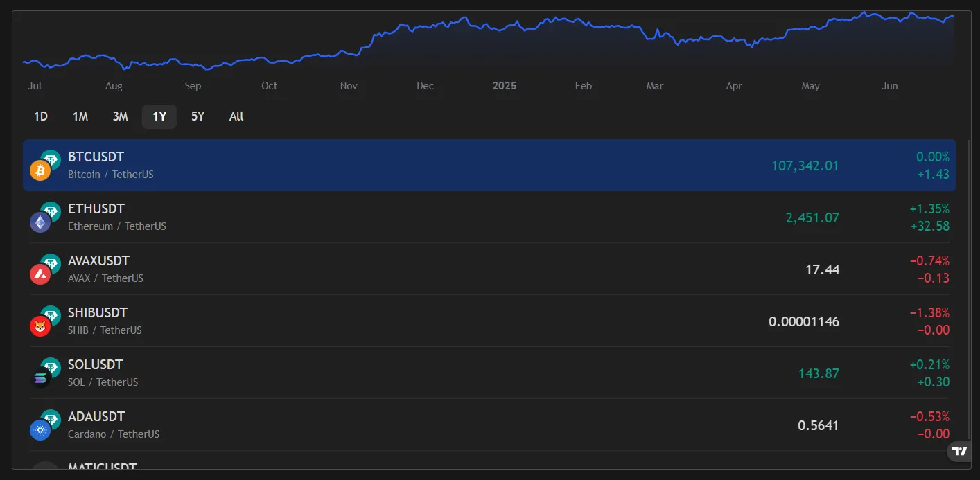This screenshot has width=980, height=480.
Task: Click the Bitcoin / TetherUS description
Action: click(x=111, y=175)
